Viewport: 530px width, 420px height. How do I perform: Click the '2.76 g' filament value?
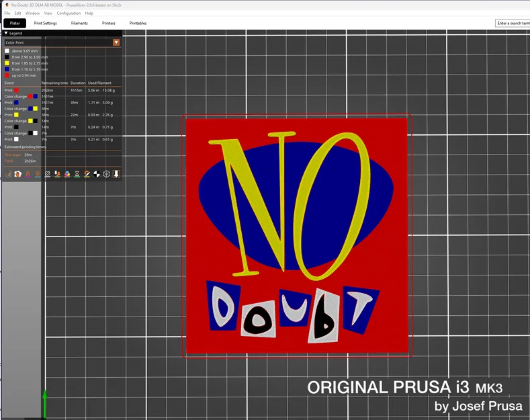[x=108, y=115]
